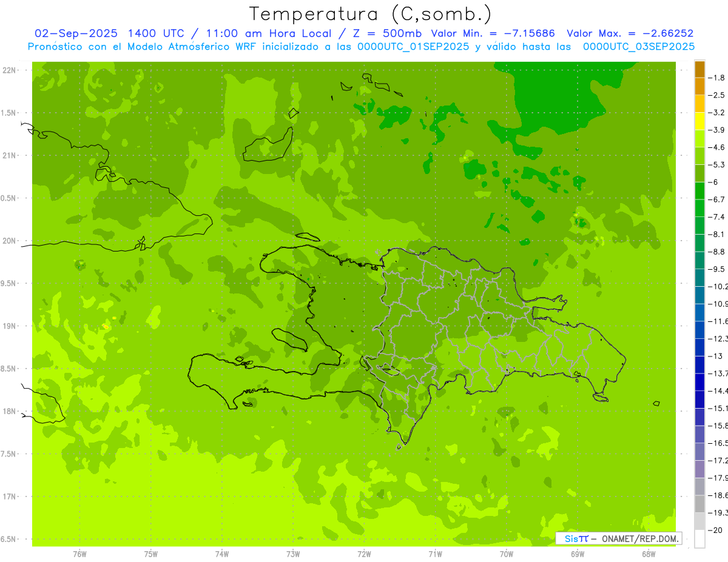Click the "-2.5" colorbar value

point(716,95)
